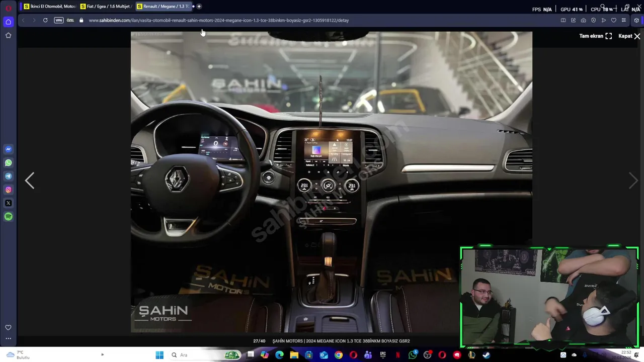Viewport: 644px width, 362px height.
Task: Open Instagram in the Opera sidebar
Action: tap(8, 190)
